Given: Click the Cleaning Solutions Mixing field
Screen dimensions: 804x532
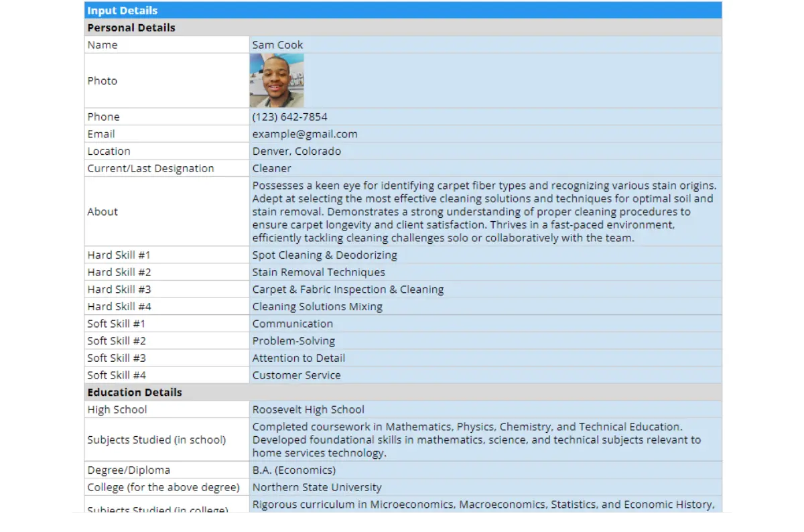Looking at the screenshot, I should click(x=485, y=306).
